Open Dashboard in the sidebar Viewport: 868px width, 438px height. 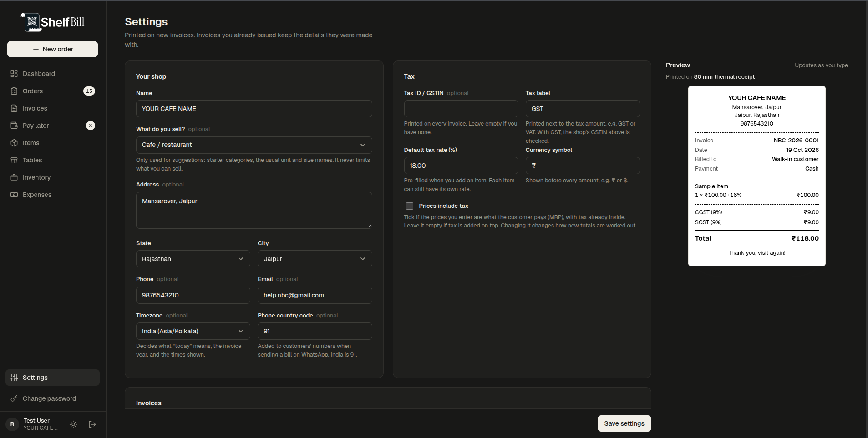52,74
